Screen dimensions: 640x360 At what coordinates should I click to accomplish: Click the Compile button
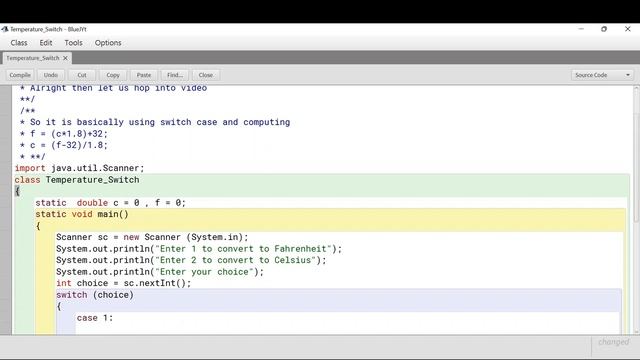coord(20,75)
